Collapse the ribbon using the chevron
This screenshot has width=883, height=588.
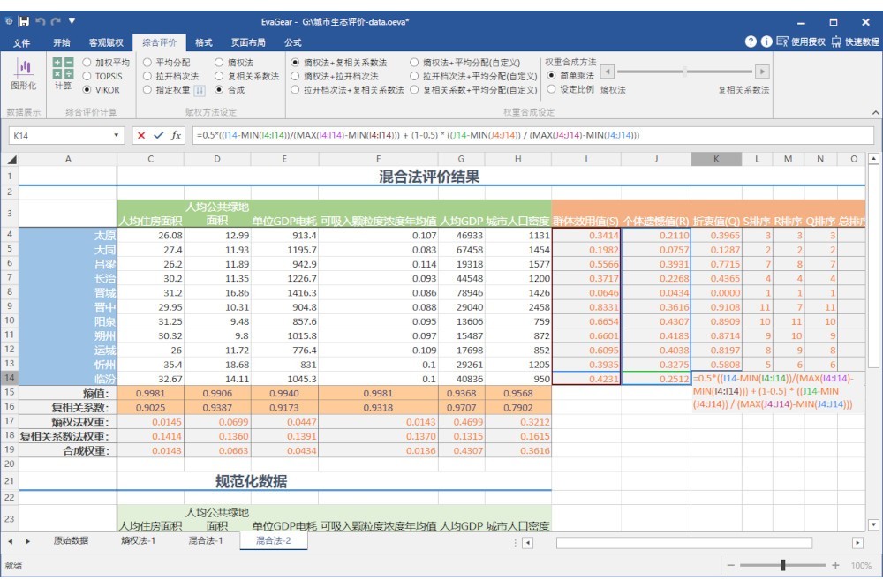(875, 113)
